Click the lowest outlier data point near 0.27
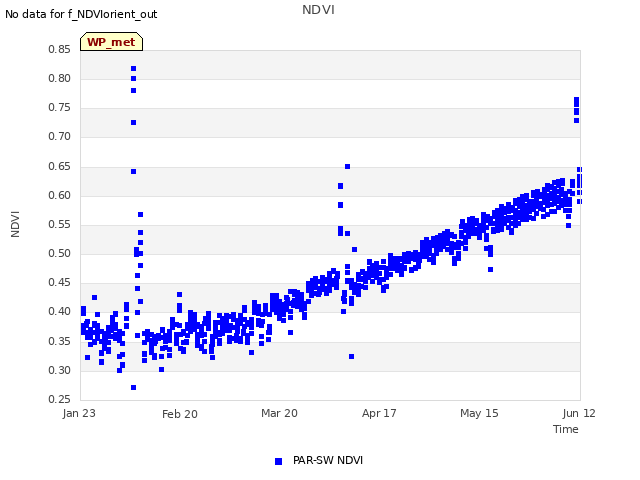 click(133, 387)
